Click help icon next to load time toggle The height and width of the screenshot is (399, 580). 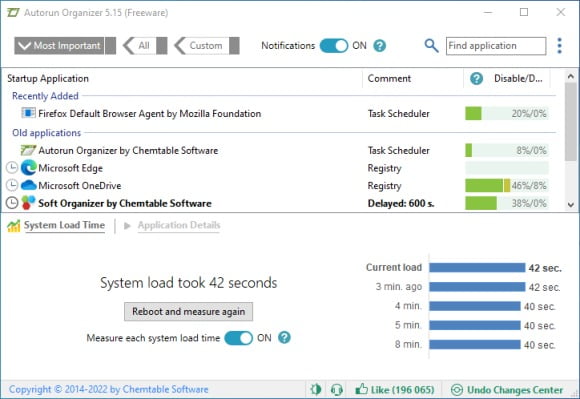[x=284, y=338]
